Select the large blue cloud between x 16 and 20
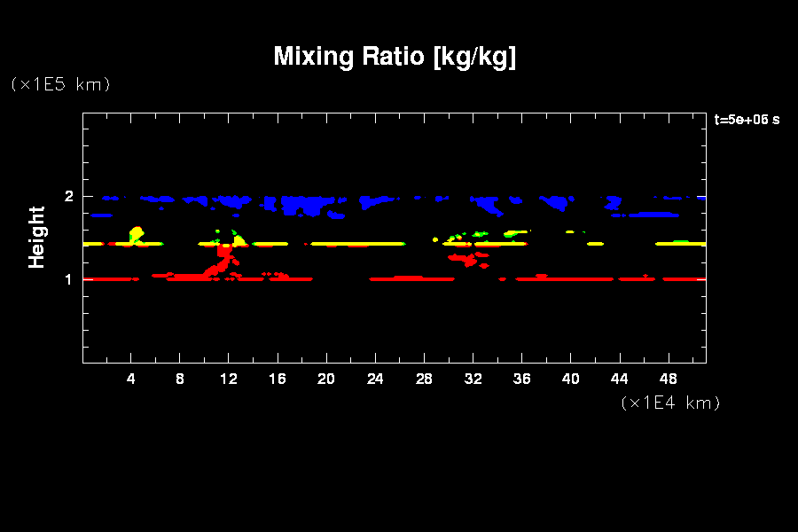The height and width of the screenshot is (532, 798). click(x=301, y=206)
